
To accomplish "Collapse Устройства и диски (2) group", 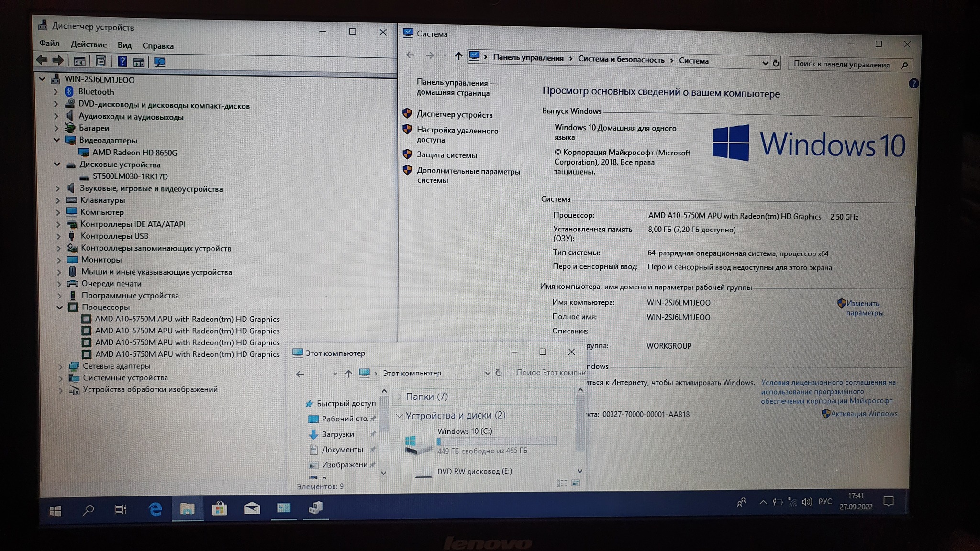I will tap(399, 416).
